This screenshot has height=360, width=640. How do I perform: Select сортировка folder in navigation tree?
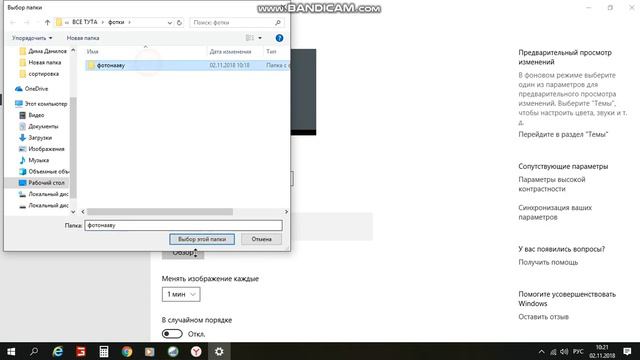39,74
